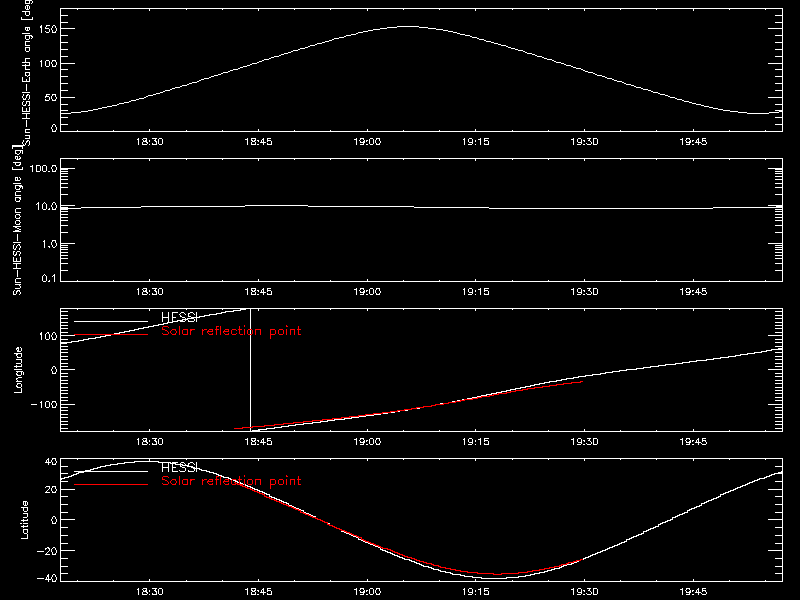Screen dimensions: 800x600
Task: Click 19:45 under the Latitude plot
Action: point(693,592)
